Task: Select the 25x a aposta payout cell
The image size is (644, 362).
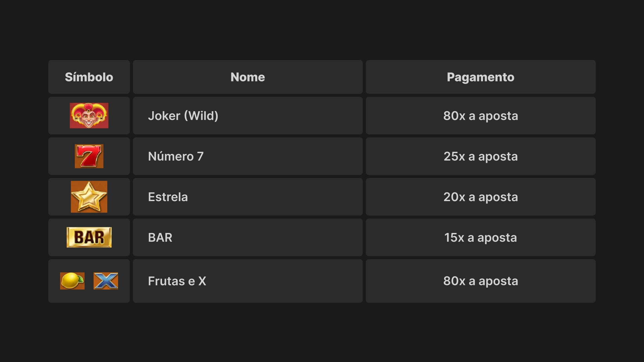Action: click(480, 156)
